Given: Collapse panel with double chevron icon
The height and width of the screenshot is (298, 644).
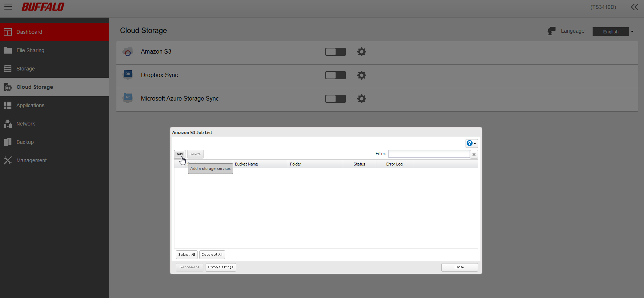Looking at the screenshot, I should pos(634,7).
